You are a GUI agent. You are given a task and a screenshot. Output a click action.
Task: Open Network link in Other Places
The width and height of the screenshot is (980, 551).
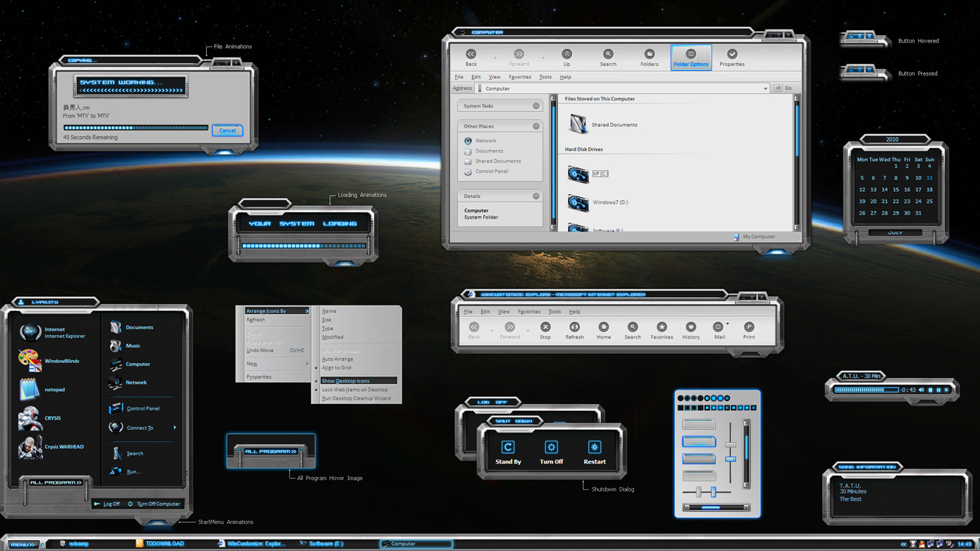[485, 141]
